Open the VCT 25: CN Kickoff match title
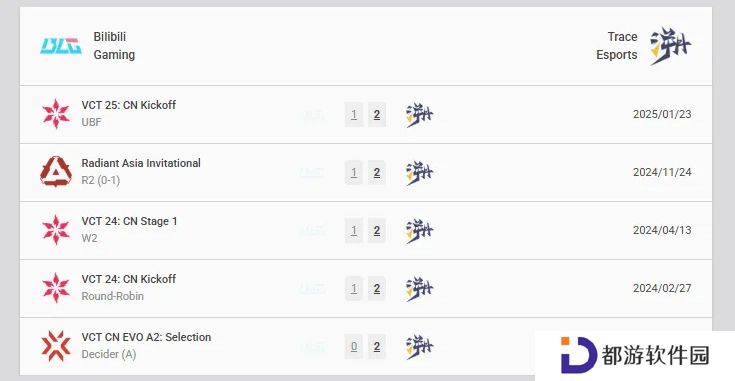 pos(129,105)
